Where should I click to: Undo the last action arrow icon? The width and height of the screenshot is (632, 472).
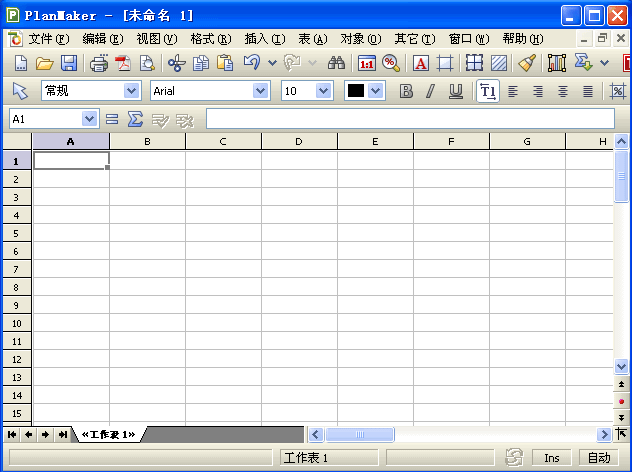click(252, 62)
